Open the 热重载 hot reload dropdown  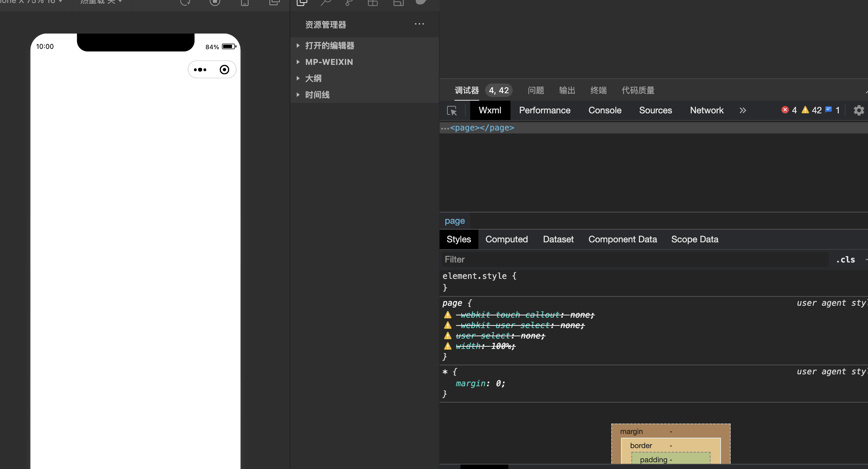(101, 2)
